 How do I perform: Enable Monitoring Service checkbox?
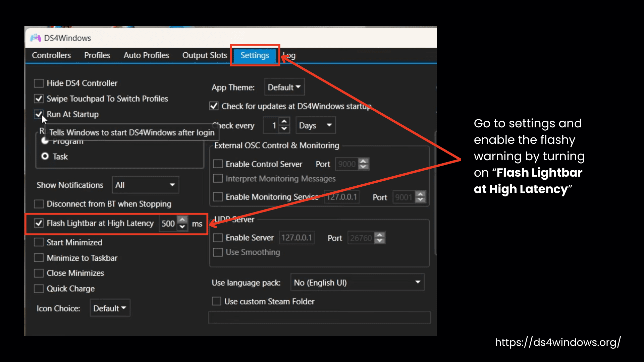tap(218, 197)
